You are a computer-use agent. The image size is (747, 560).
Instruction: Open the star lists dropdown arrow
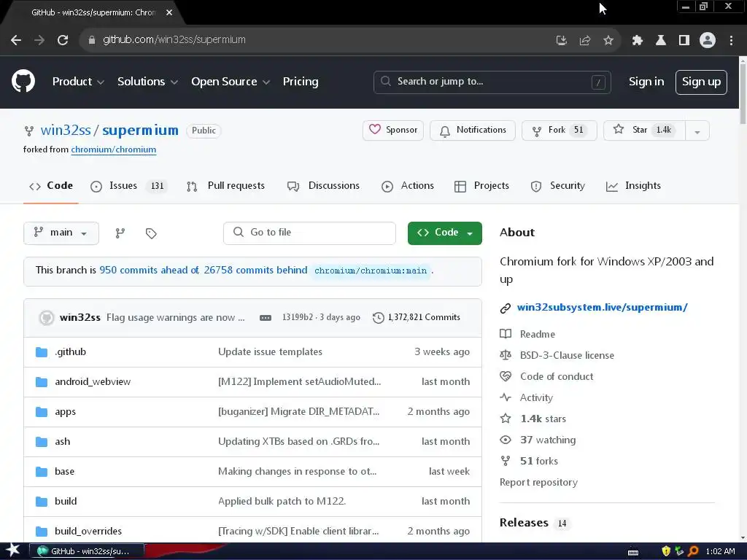(697, 131)
